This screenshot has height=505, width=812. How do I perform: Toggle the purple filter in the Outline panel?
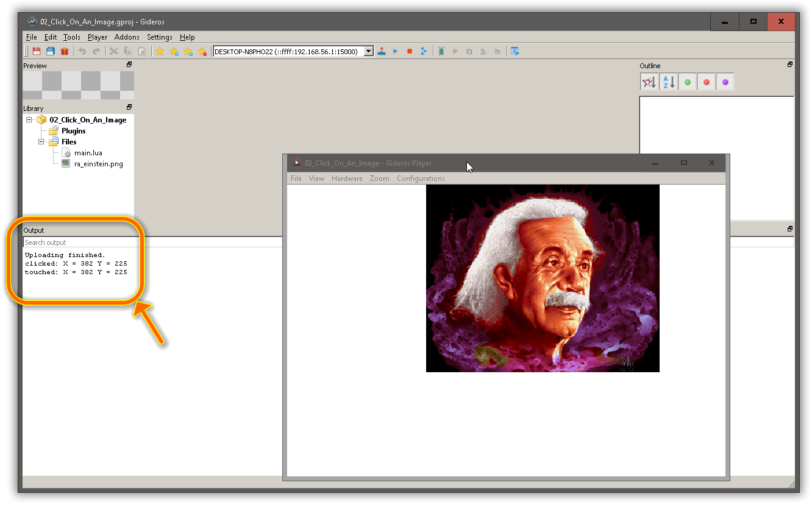pos(725,81)
